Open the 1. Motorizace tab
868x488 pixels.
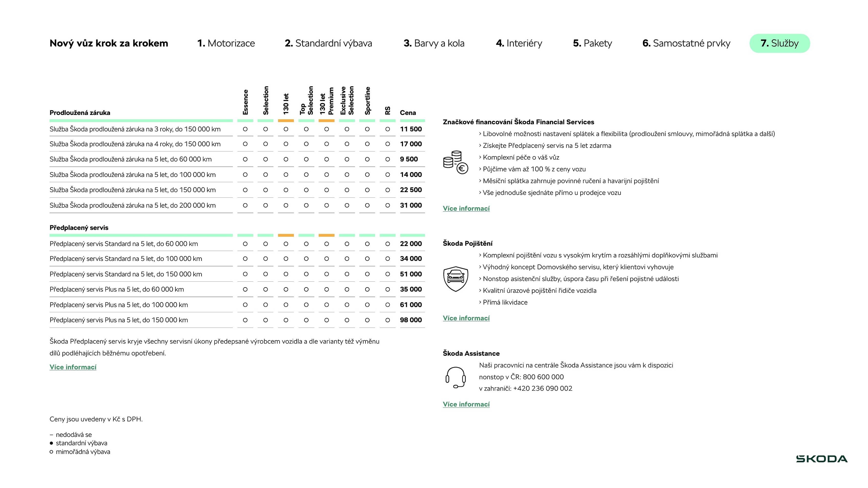[x=226, y=43]
